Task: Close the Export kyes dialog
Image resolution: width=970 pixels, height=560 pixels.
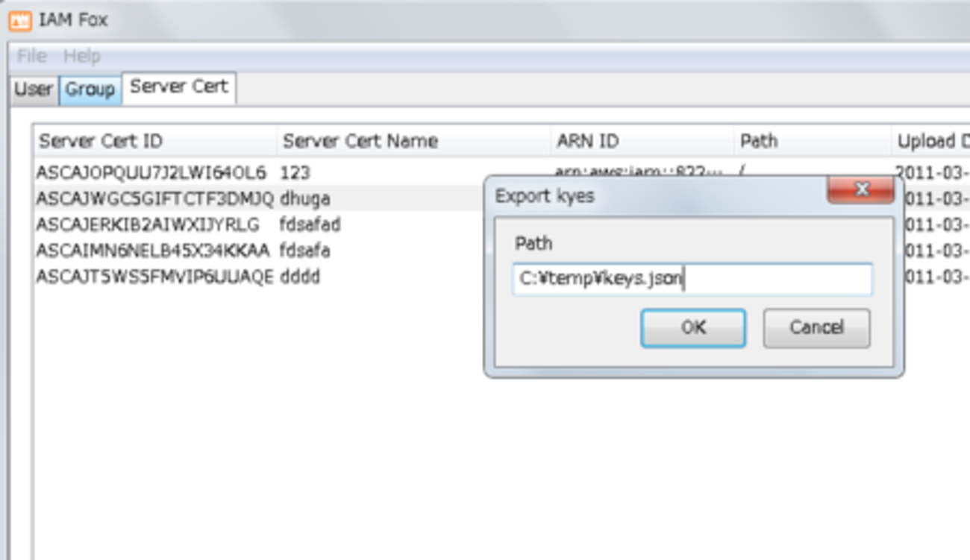Action: click(861, 189)
